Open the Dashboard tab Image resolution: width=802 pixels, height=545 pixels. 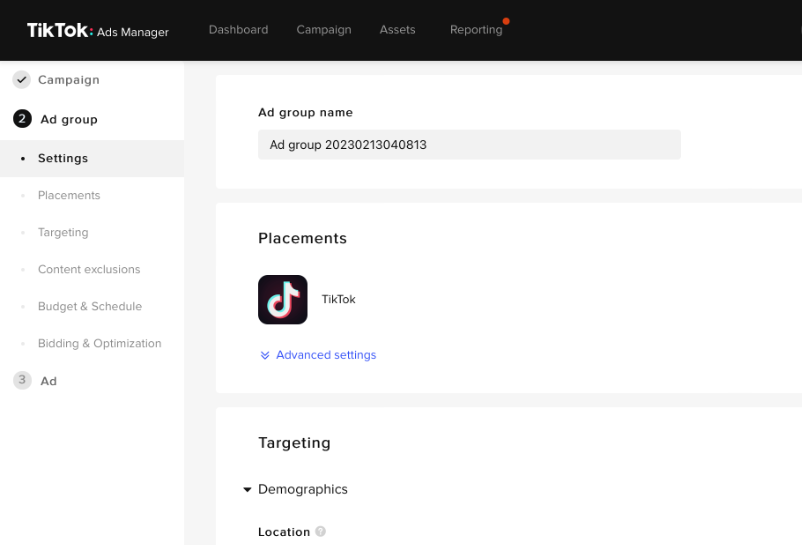point(238,30)
